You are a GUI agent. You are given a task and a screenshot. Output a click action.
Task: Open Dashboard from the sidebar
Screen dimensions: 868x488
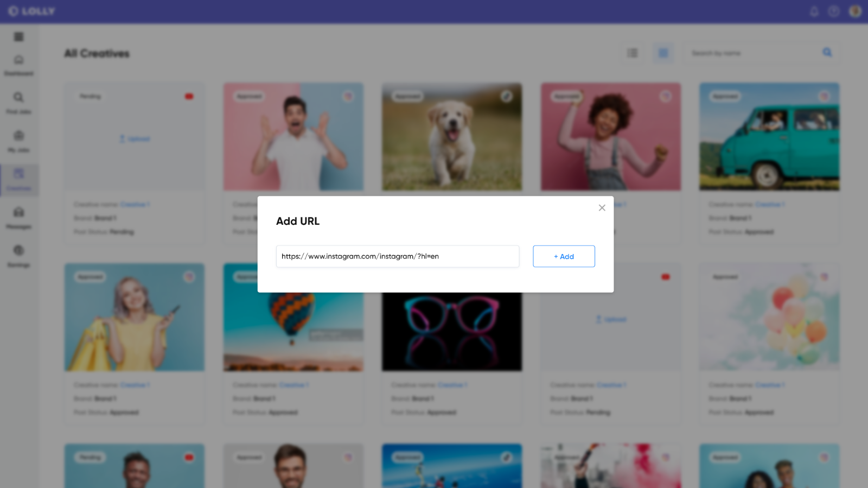pos(19,65)
